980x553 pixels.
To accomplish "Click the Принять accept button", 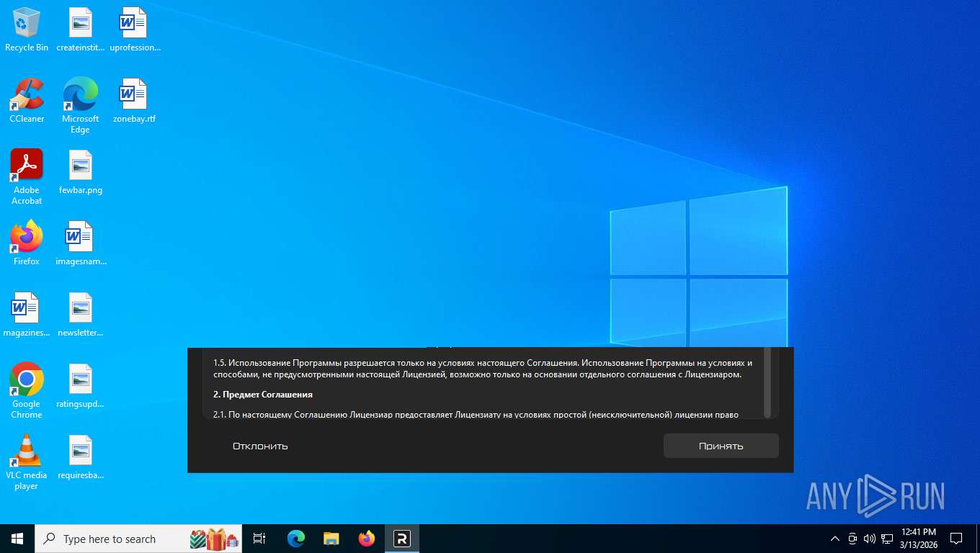I will (x=721, y=446).
